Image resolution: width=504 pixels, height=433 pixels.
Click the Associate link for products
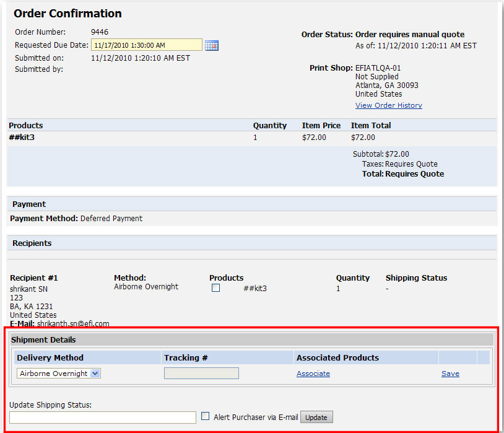[313, 373]
